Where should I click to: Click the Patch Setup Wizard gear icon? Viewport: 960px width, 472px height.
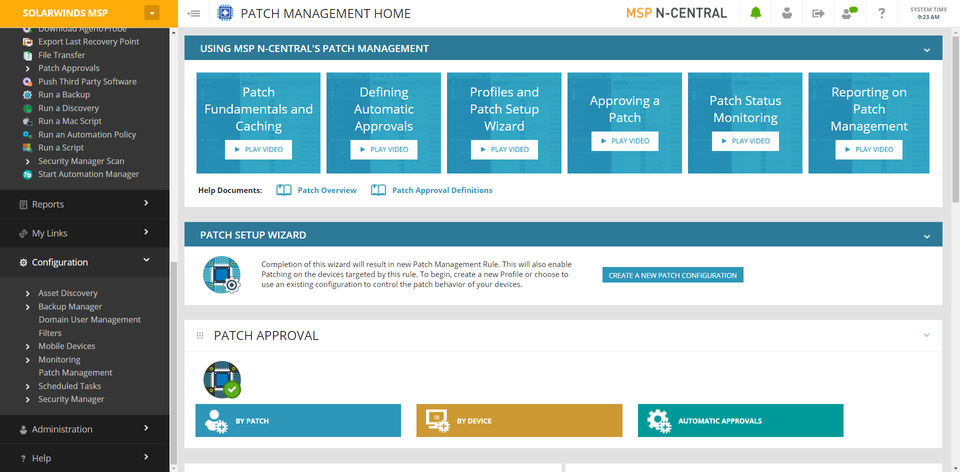[222, 274]
